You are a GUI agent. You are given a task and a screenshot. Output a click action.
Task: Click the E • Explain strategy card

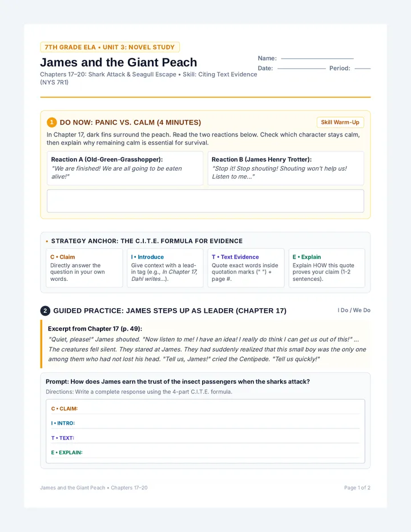[x=327, y=268]
